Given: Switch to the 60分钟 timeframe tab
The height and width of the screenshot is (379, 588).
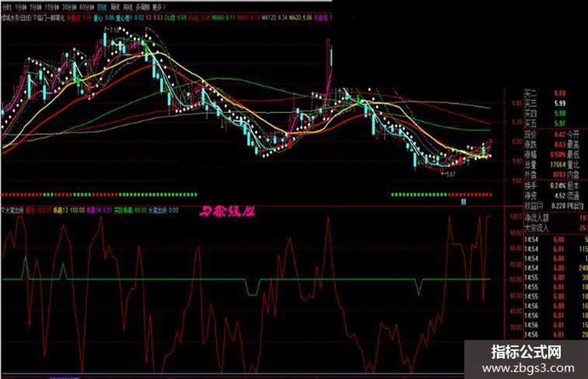Looking at the screenshot, I should (87, 7).
